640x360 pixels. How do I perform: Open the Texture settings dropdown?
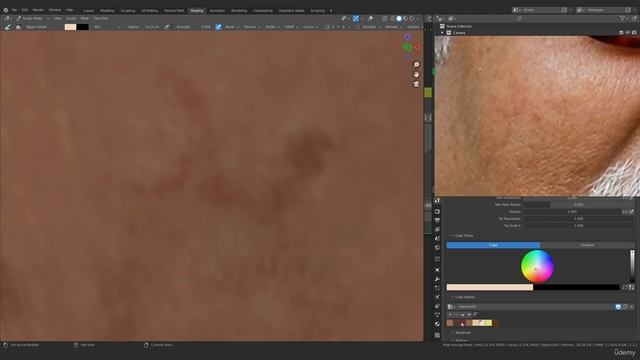click(x=251, y=27)
